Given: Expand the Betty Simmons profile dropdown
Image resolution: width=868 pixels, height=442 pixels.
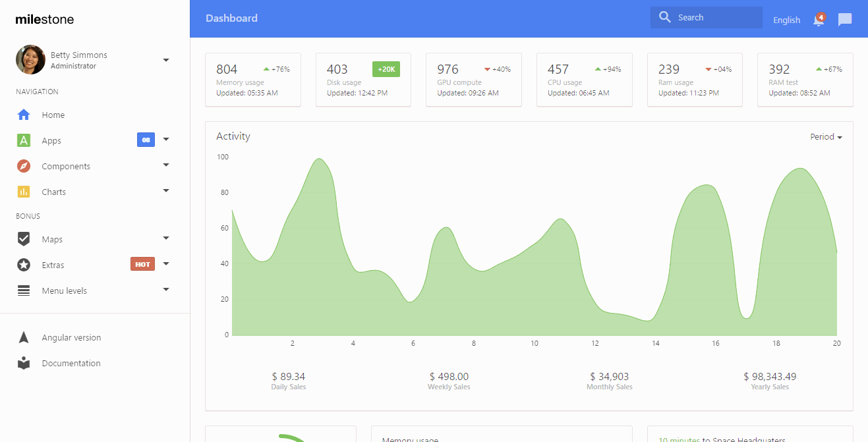Looking at the screenshot, I should coord(166,59).
